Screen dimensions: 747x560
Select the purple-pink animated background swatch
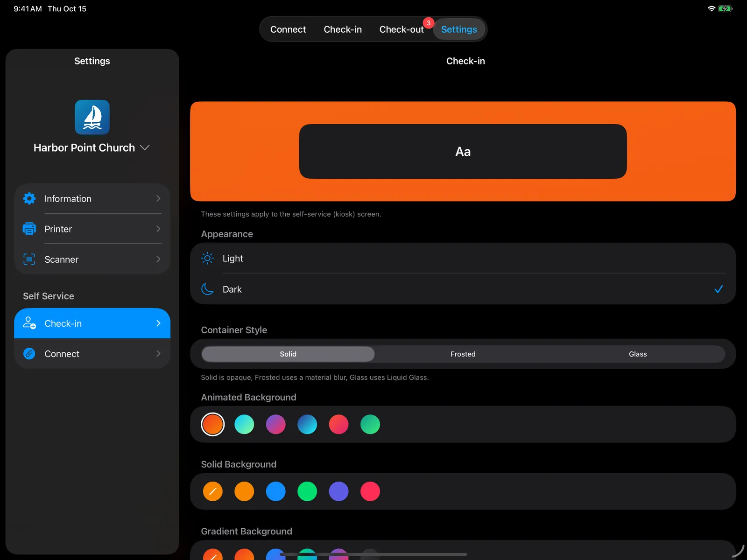pyautogui.click(x=275, y=424)
